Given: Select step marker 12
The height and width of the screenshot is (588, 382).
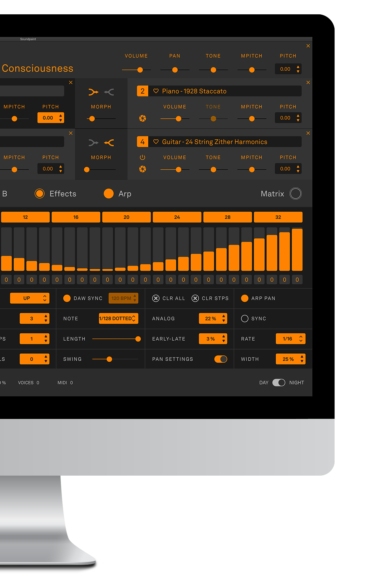Looking at the screenshot, I should (25, 217).
